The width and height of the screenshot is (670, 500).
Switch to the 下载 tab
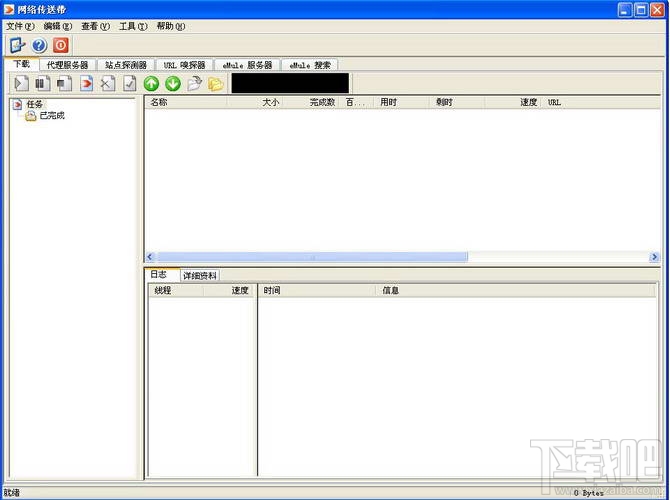pyautogui.click(x=21, y=64)
